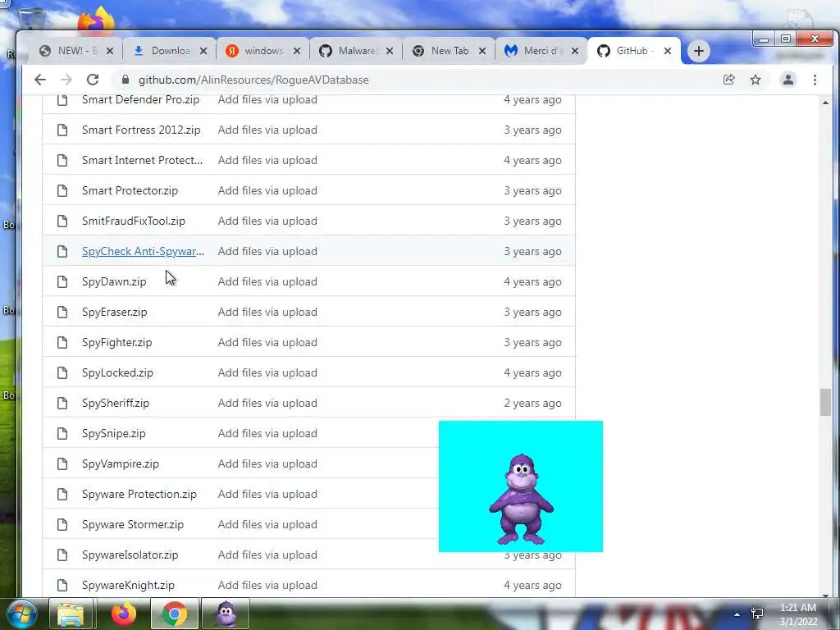840x630 pixels.
Task: Close the Merci d'a tab
Action: click(x=575, y=51)
